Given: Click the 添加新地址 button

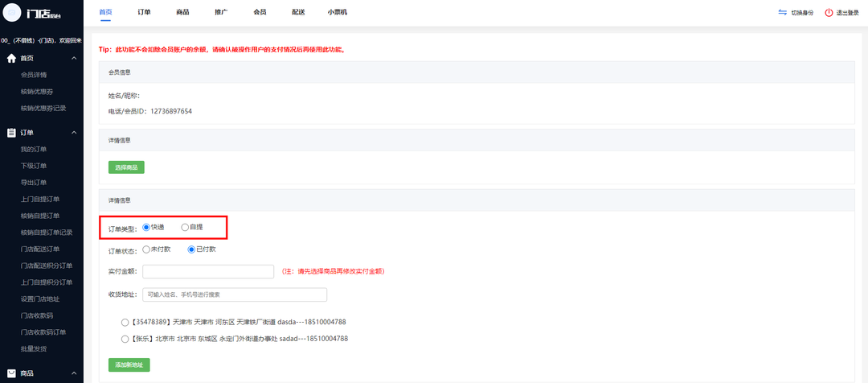Looking at the screenshot, I should click(x=129, y=365).
